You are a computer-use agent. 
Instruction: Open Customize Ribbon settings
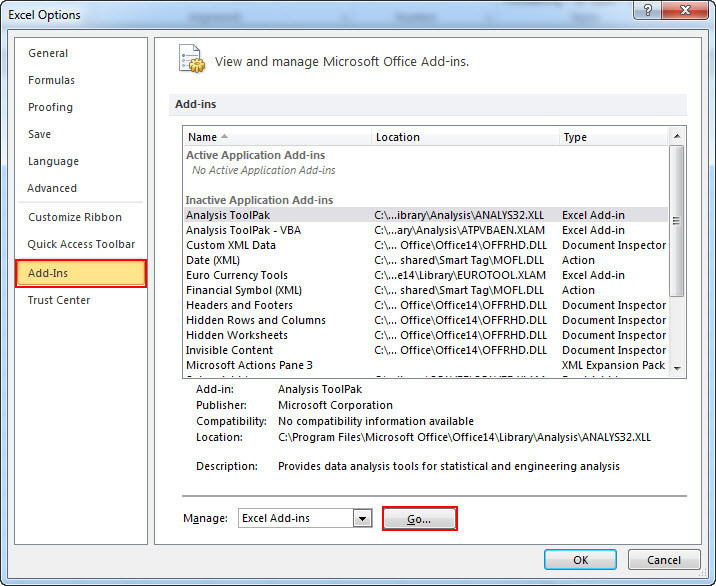(x=75, y=217)
